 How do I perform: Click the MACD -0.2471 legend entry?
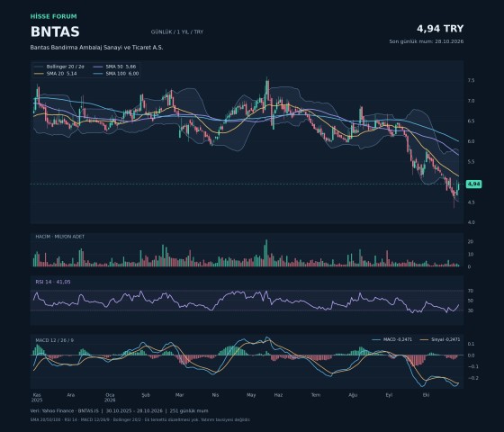pyautogui.click(x=392, y=339)
